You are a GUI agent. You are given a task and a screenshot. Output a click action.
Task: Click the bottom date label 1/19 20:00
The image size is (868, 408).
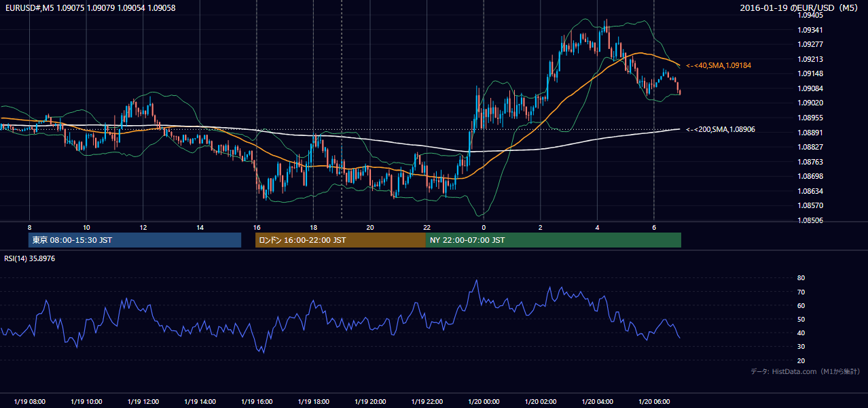click(x=370, y=402)
